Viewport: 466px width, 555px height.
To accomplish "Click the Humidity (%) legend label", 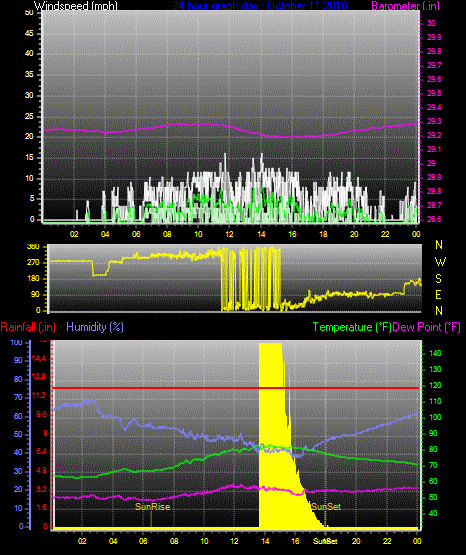I will click(95, 327).
